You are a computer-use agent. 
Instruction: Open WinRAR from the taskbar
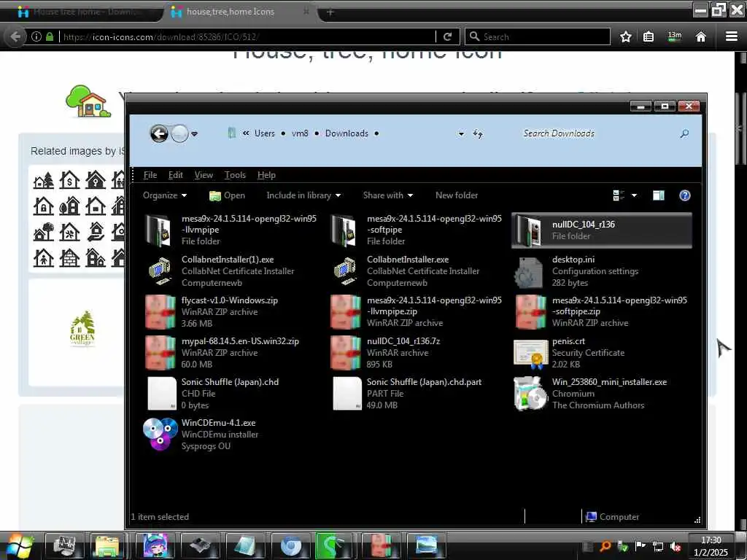pos(381,545)
